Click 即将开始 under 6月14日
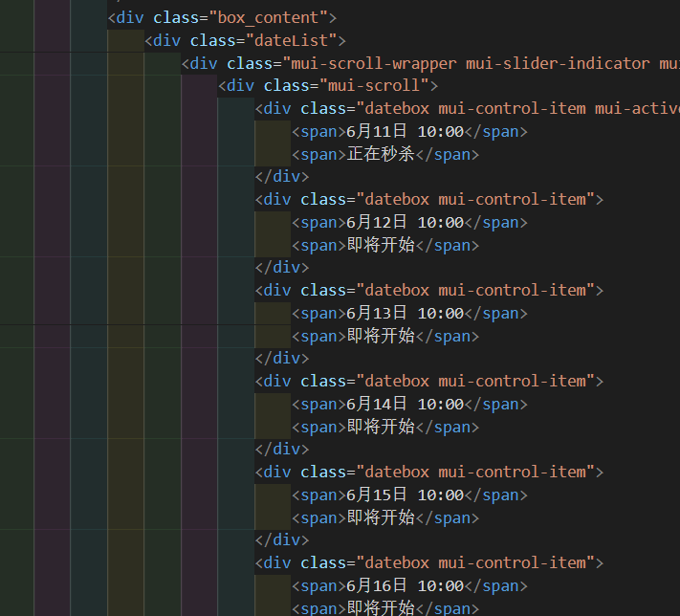Screen dimensions: 680x616 click(x=381, y=428)
